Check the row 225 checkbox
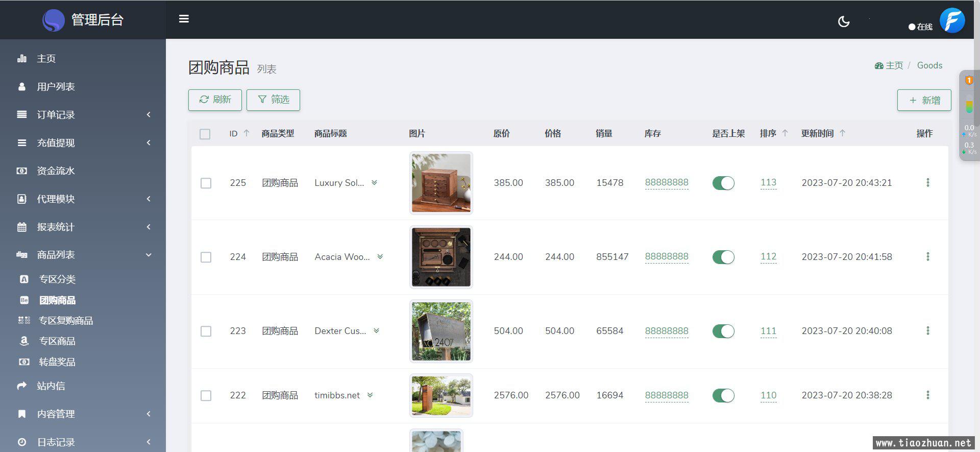The image size is (980, 452). click(206, 183)
